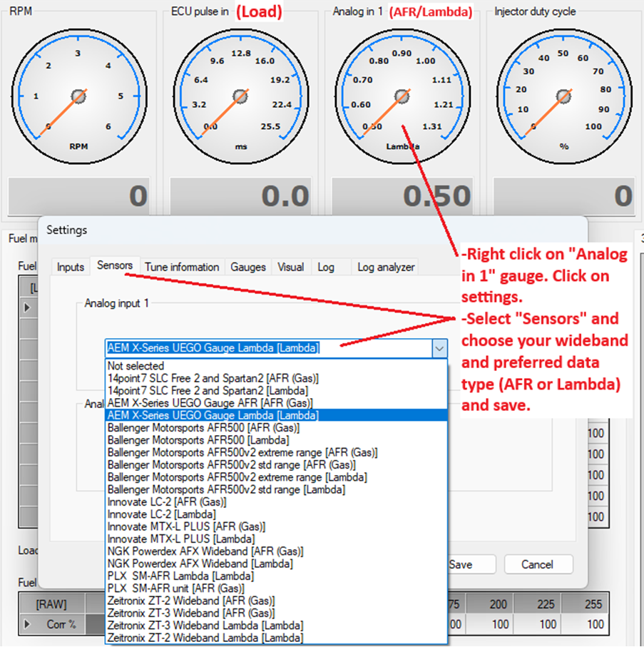644x647 pixels.
Task: Choose Zeitronix ZT-2 Wideband [AFR (Gas)]
Action: point(277,601)
